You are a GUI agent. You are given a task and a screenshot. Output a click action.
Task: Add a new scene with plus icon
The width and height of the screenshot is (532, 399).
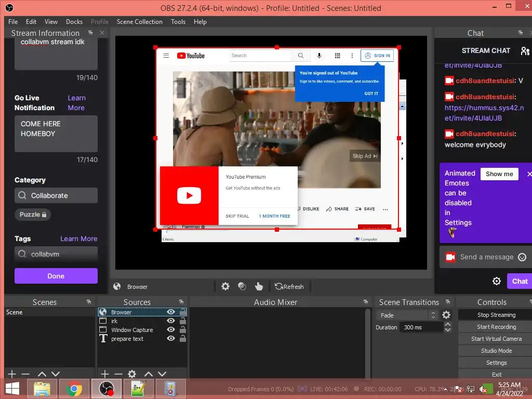12,374
